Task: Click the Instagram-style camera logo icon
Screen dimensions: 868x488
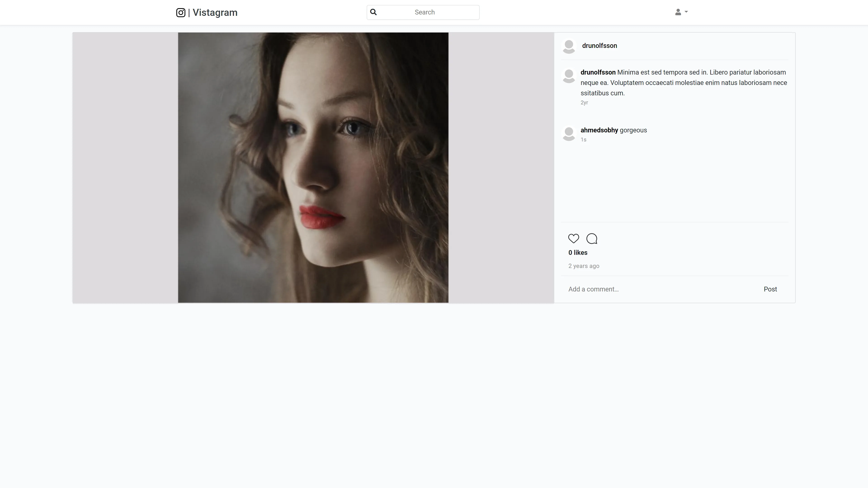Action: pyautogui.click(x=181, y=12)
